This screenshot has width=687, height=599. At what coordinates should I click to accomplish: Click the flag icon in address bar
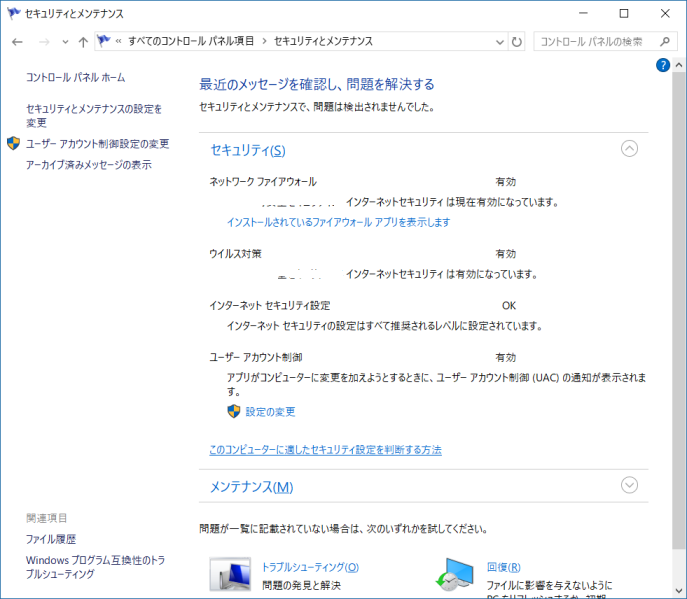[x=104, y=41]
